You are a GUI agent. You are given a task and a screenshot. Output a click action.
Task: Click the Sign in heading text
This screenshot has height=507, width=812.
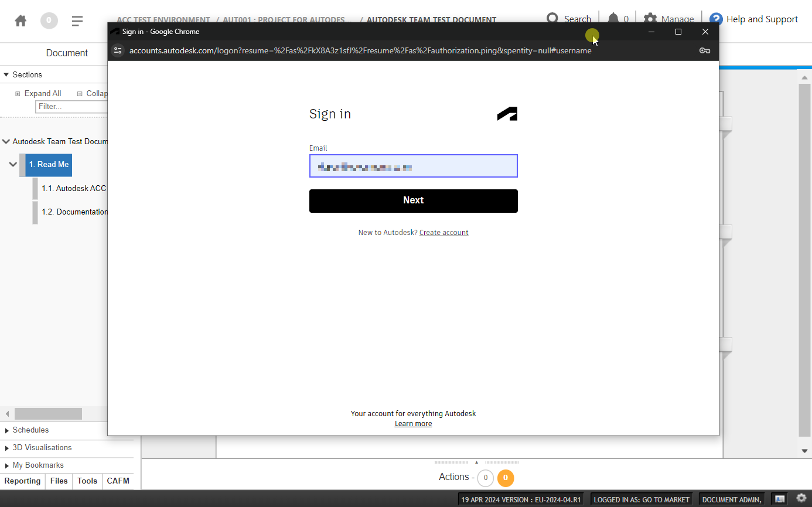[330, 114]
